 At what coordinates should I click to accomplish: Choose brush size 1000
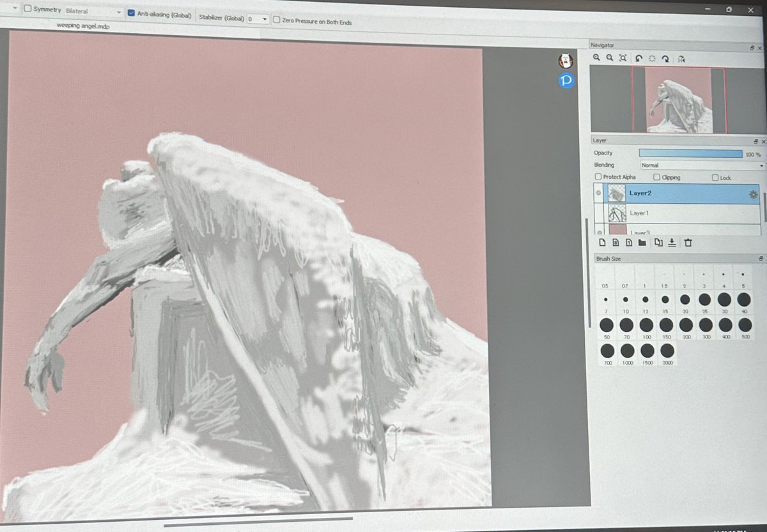627,354
